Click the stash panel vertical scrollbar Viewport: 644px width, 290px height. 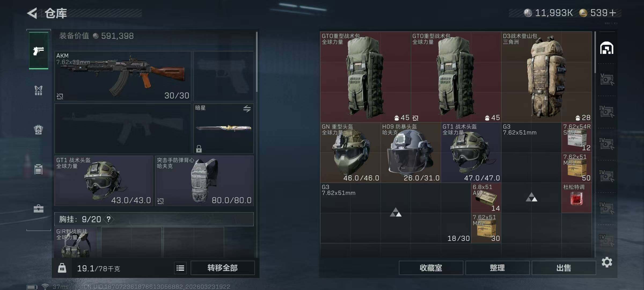595,52
